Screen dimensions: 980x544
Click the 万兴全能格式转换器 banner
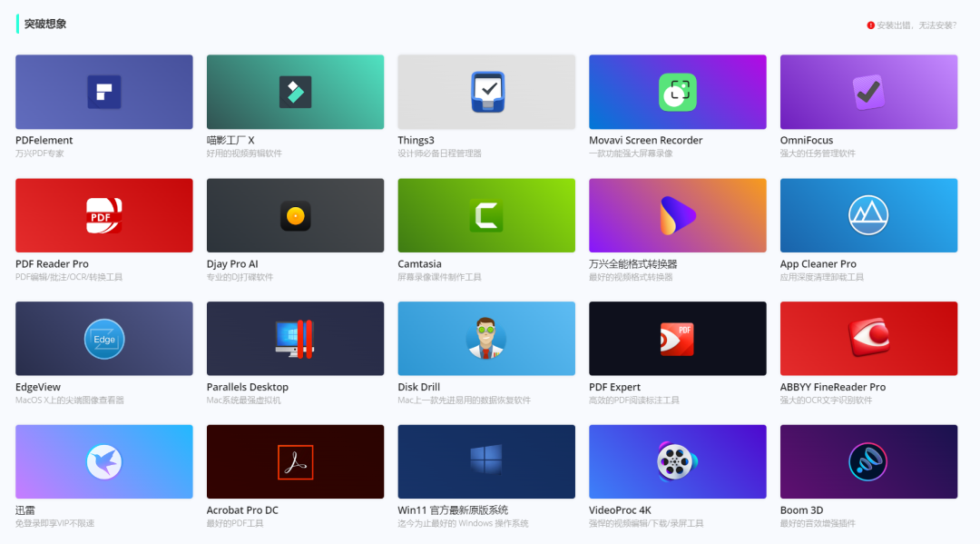(x=677, y=215)
